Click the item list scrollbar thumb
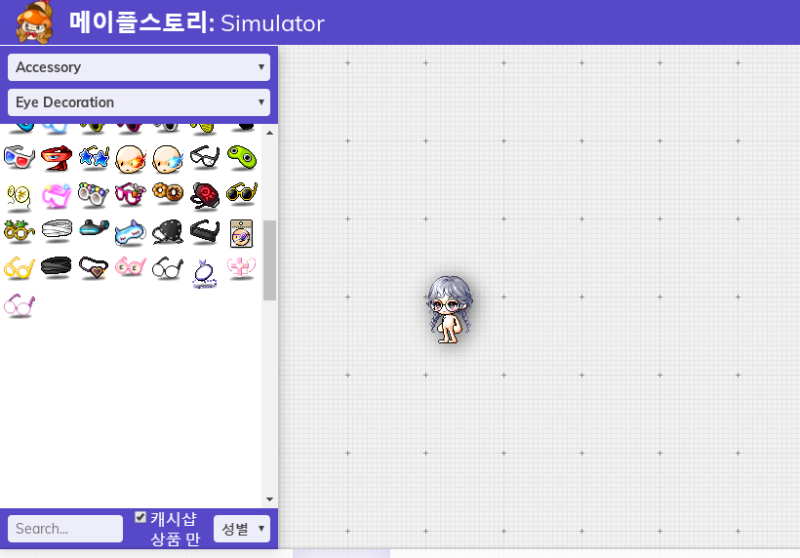This screenshot has width=800, height=558. click(270, 260)
